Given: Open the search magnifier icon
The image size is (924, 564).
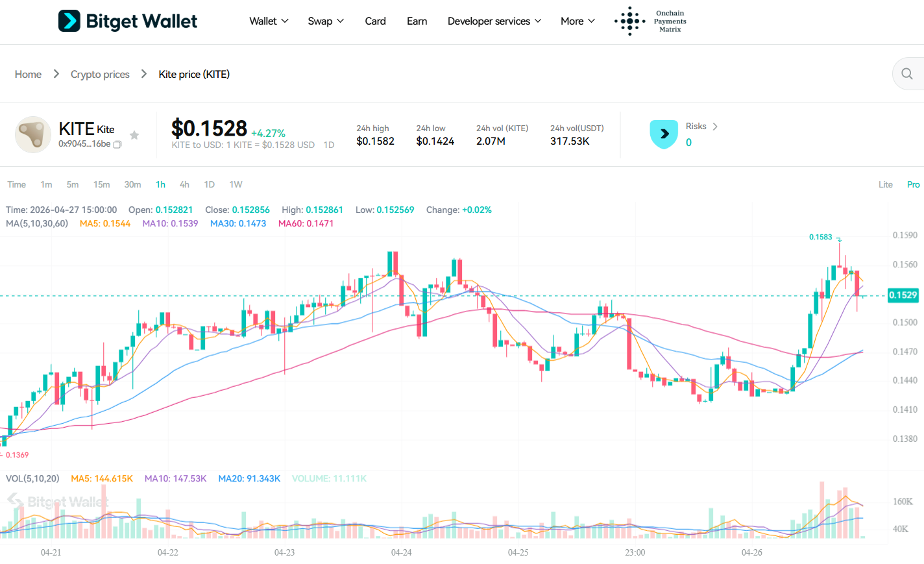Looking at the screenshot, I should click(906, 73).
